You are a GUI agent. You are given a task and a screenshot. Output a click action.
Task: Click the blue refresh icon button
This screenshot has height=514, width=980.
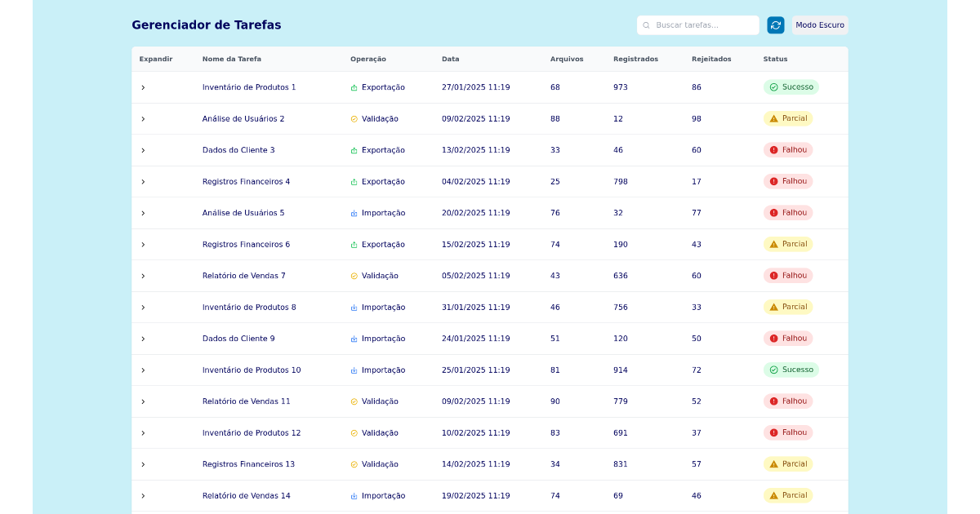[x=775, y=25]
